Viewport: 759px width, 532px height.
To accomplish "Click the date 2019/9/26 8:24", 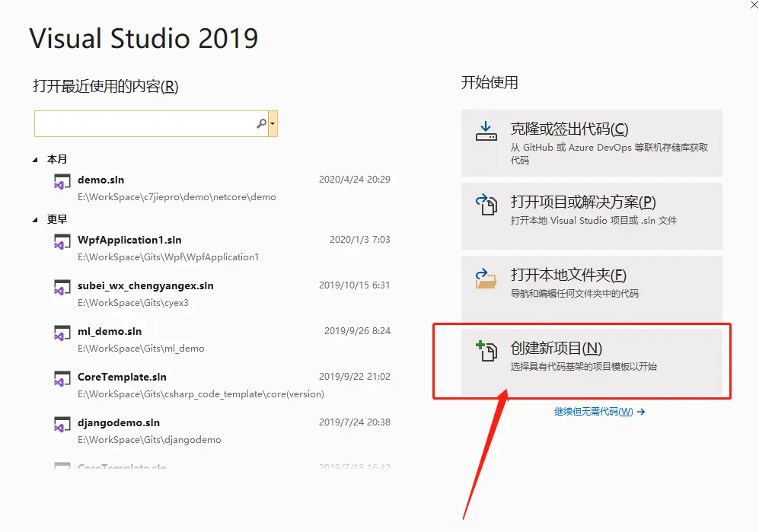I will (x=357, y=331).
